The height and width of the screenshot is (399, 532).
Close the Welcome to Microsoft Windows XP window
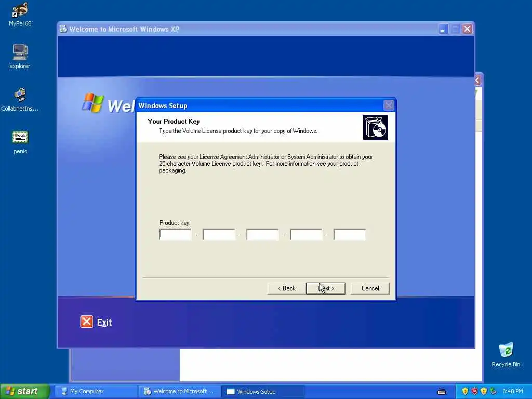467,29
